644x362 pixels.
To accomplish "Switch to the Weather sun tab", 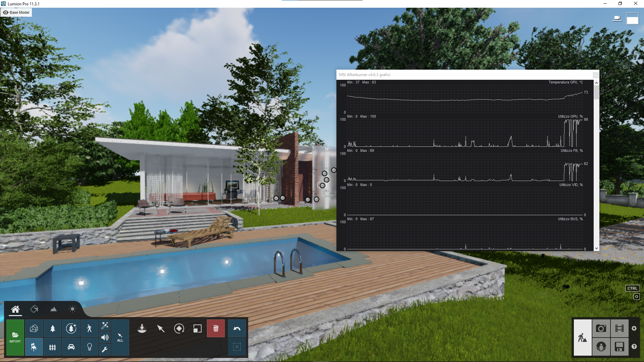I will point(72,309).
